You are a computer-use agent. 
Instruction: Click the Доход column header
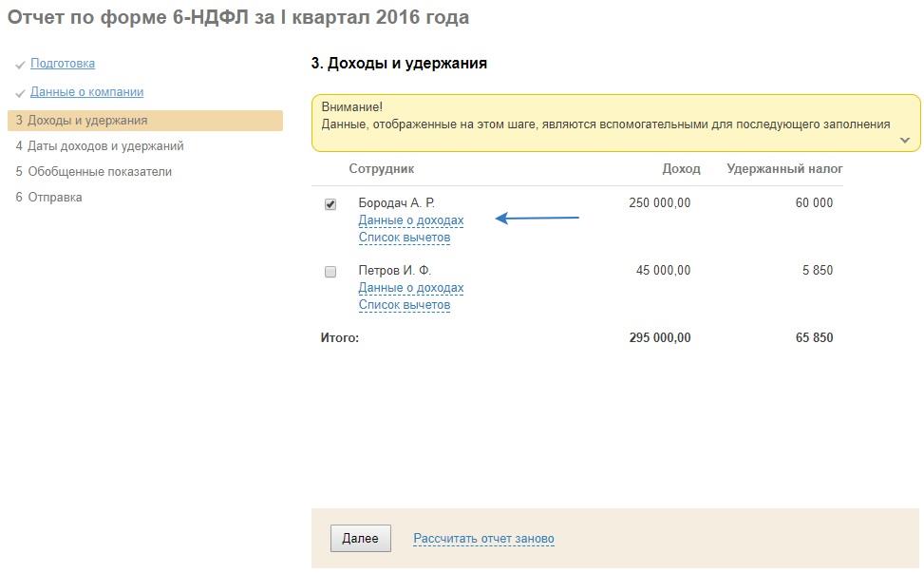pos(681,169)
